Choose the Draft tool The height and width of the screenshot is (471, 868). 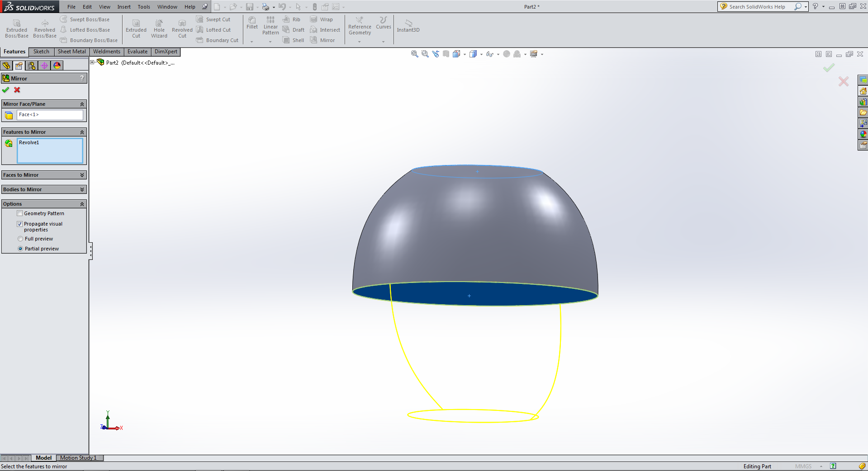[294, 30]
